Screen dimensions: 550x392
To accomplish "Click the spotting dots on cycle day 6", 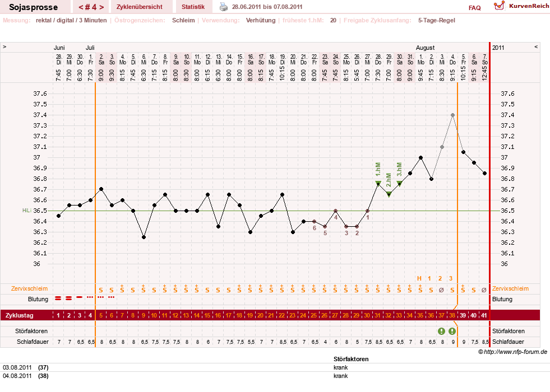I will pos(112,297).
